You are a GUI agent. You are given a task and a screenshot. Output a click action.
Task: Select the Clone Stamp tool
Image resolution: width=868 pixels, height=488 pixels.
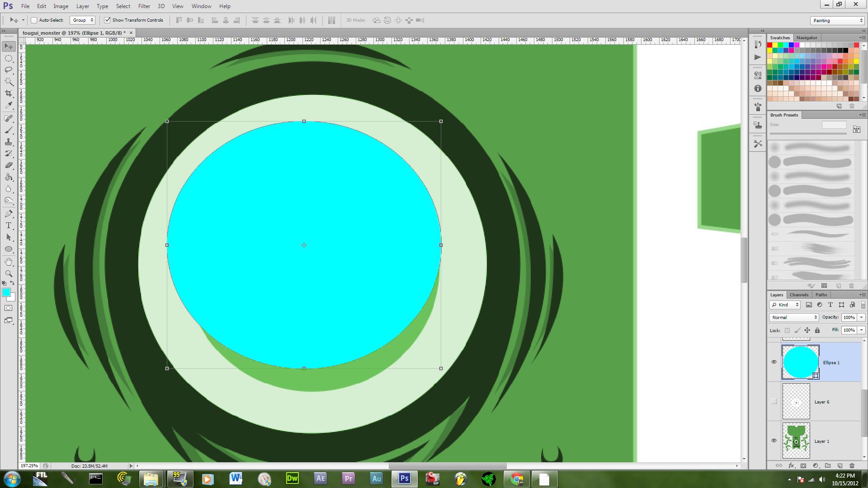pyautogui.click(x=9, y=142)
